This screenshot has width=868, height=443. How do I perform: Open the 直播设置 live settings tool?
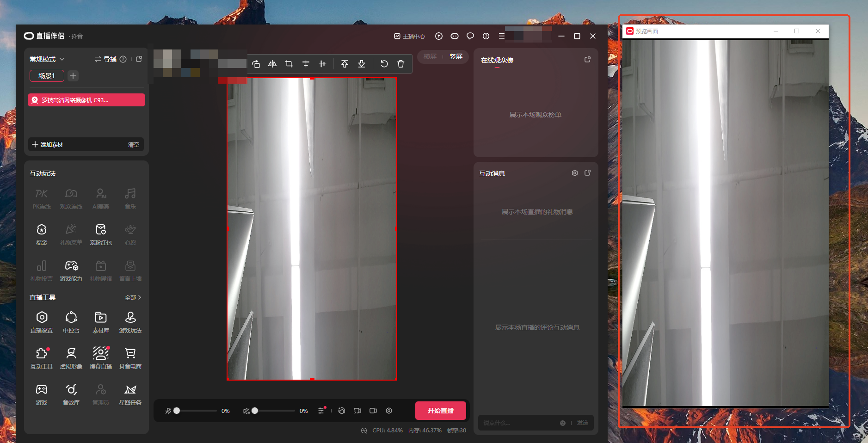42,322
